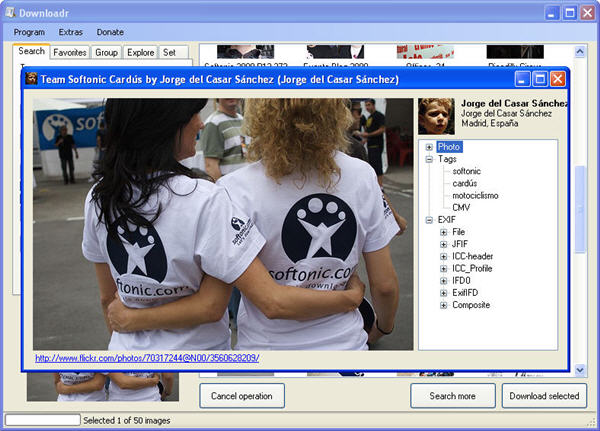The height and width of the screenshot is (431, 600).
Task: Select the motociclismo tag
Action: (475, 196)
